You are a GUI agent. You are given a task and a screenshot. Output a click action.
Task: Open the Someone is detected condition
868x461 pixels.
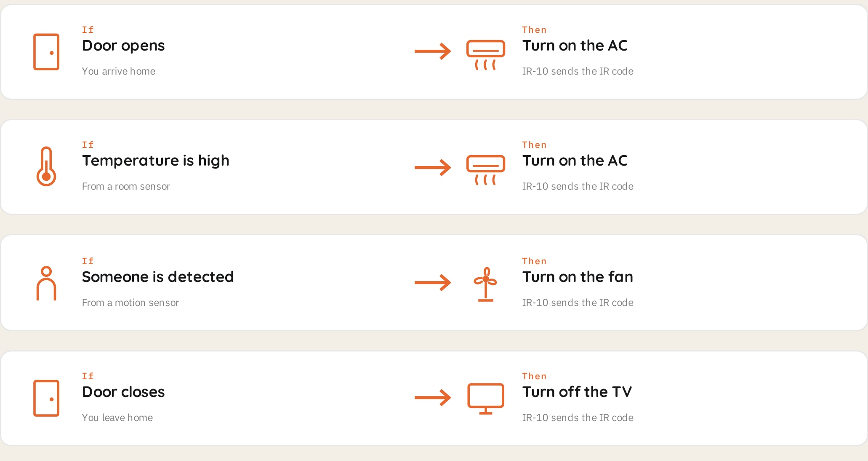(x=158, y=277)
